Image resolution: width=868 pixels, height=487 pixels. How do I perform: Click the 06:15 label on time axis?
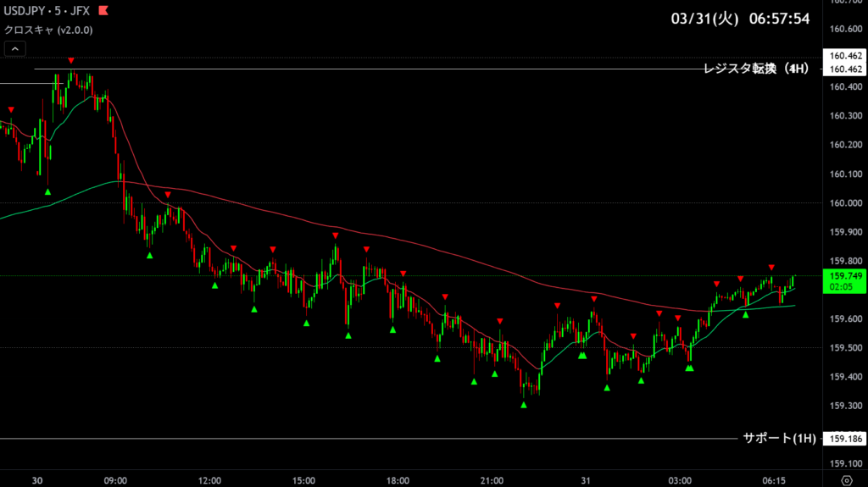[x=773, y=480]
